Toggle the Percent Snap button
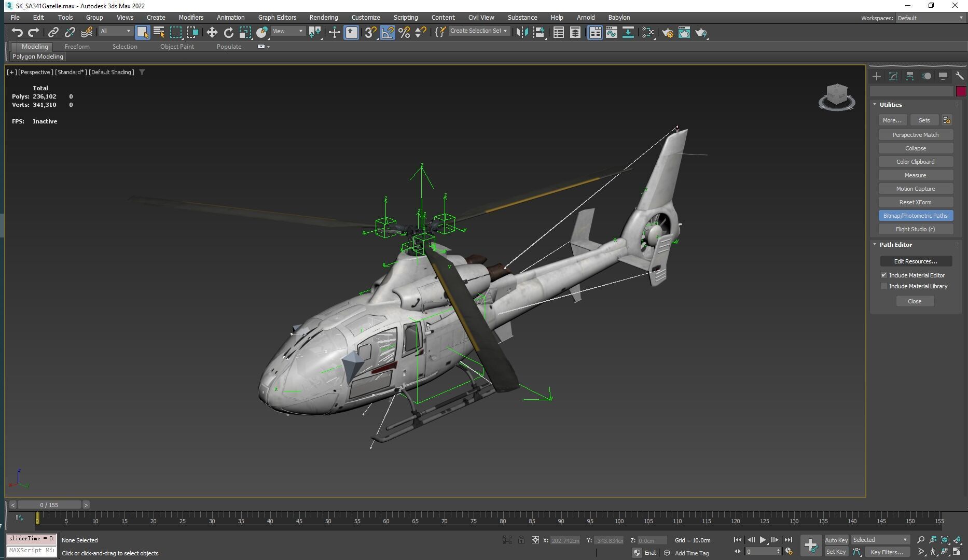The width and height of the screenshot is (968, 560). click(x=404, y=33)
